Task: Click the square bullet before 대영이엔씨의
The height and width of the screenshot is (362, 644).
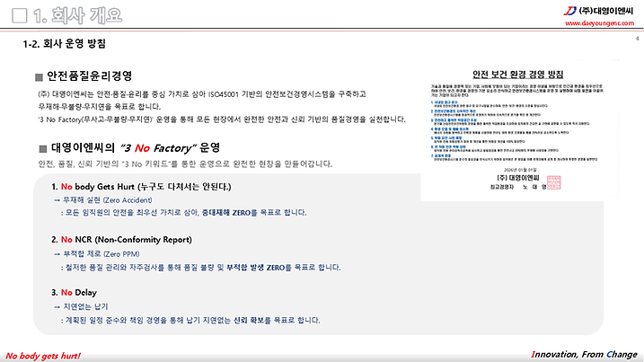Action: pyautogui.click(x=43, y=149)
